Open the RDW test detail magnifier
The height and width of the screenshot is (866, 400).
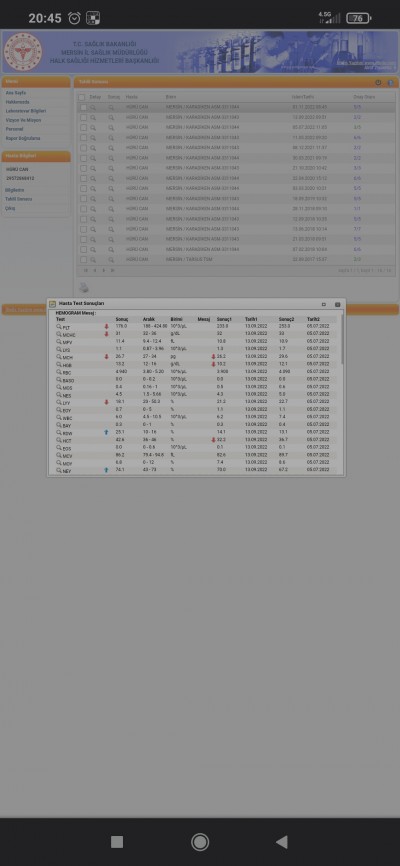59,432
